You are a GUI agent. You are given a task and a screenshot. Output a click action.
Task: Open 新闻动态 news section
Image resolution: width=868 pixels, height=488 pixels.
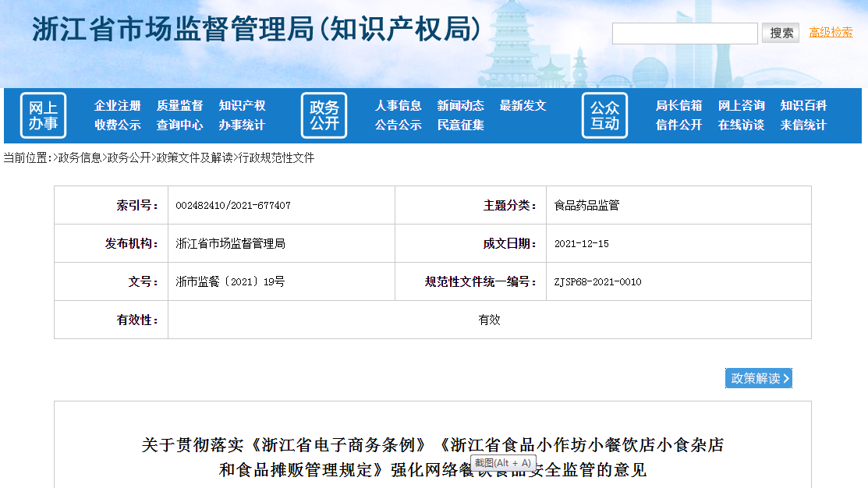pos(460,104)
